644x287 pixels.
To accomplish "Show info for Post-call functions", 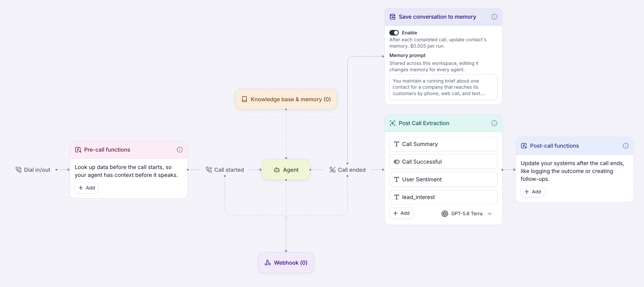I will point(625,146).
